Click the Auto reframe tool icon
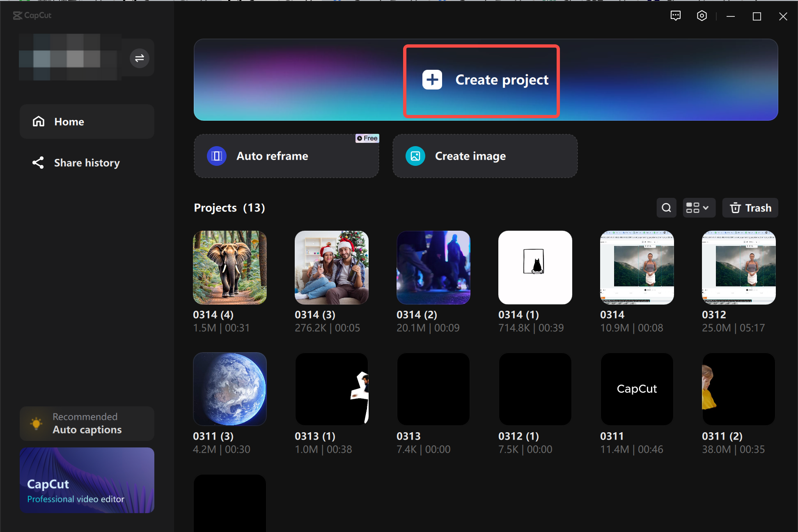 tap(216, 156)
